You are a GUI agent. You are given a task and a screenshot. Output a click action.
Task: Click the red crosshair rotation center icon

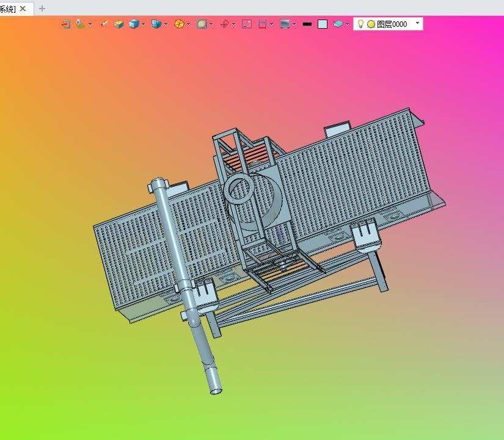tap(224, 24)
